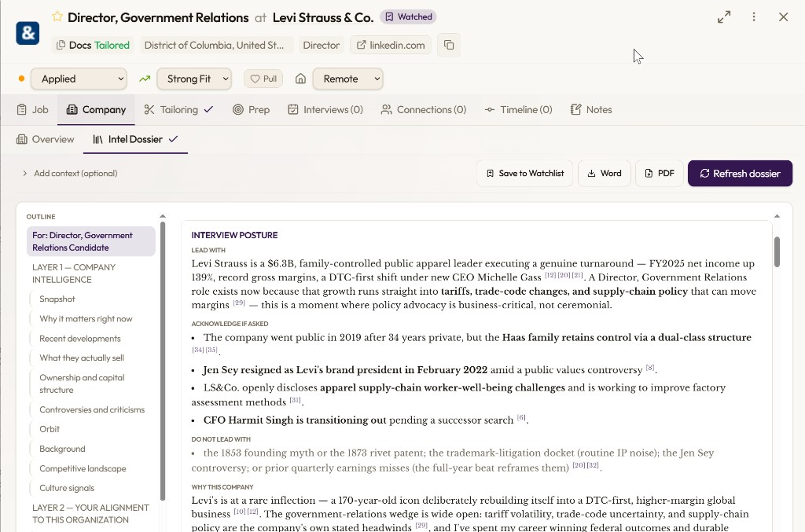Open the Strong Fit dropdown

click(193, 79)
